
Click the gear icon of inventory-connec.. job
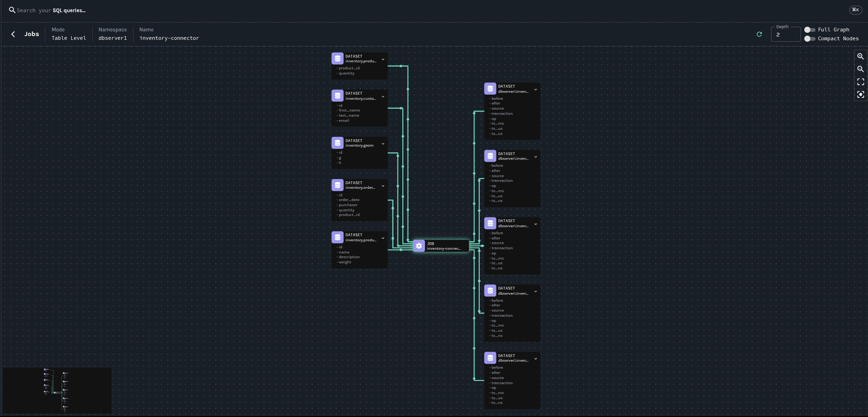click(419, 246)
